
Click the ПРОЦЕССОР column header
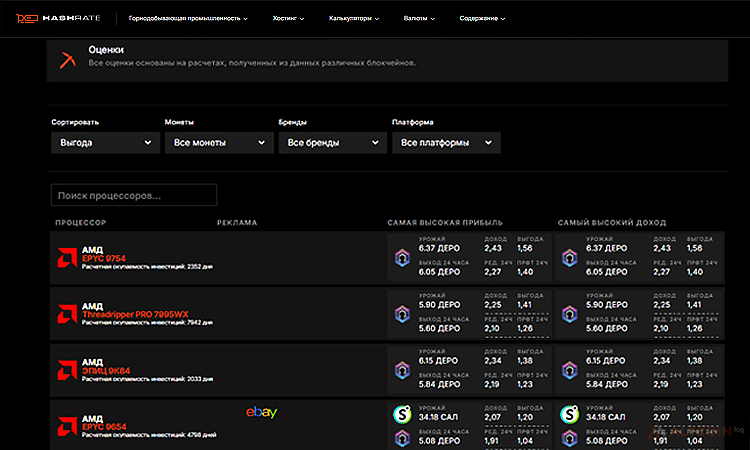[81, 222]
